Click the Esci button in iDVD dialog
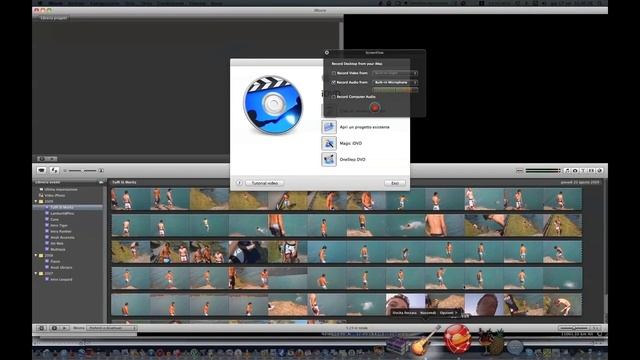Viewport: 640px width, 360px height. pos(395,183)
